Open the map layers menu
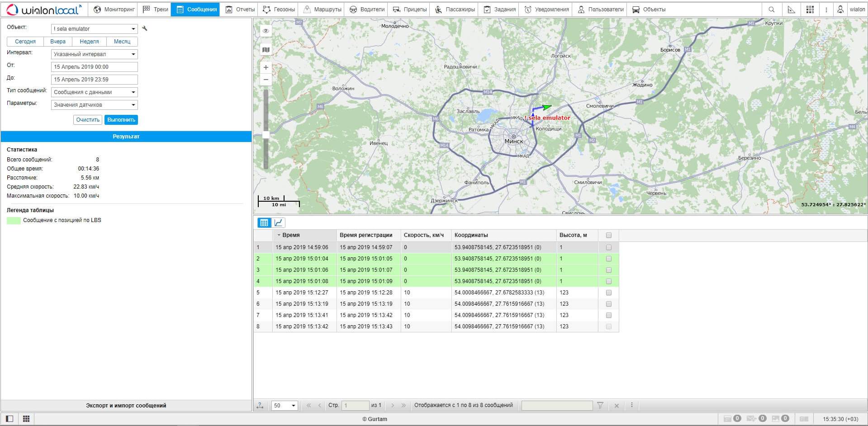Image resolution: width=868 pixels, height=426 pixels. coord(266,50)
